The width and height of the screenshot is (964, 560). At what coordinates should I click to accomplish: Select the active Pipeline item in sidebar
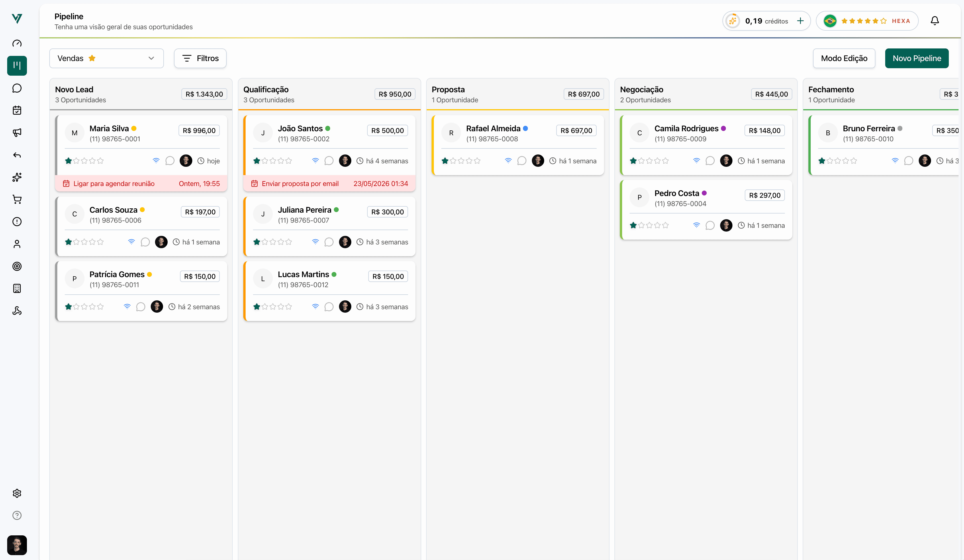click(17, 65)
